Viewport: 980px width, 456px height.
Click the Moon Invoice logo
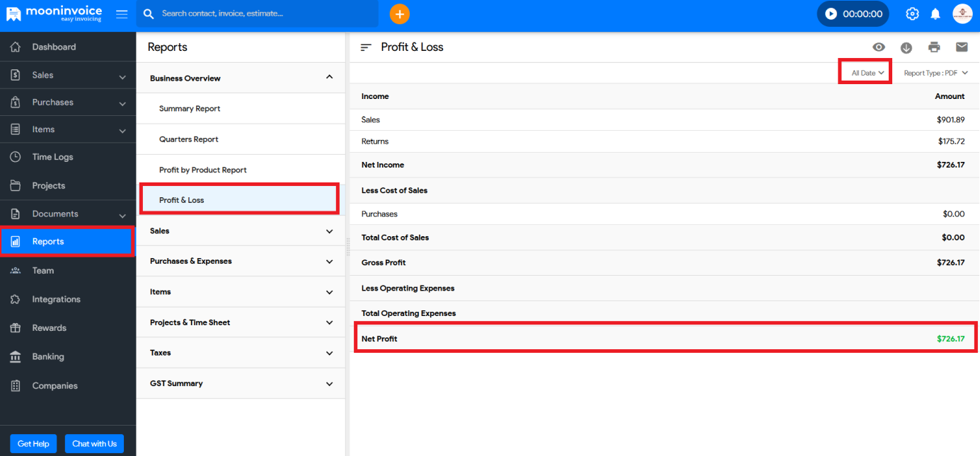(x=54, y=13)
